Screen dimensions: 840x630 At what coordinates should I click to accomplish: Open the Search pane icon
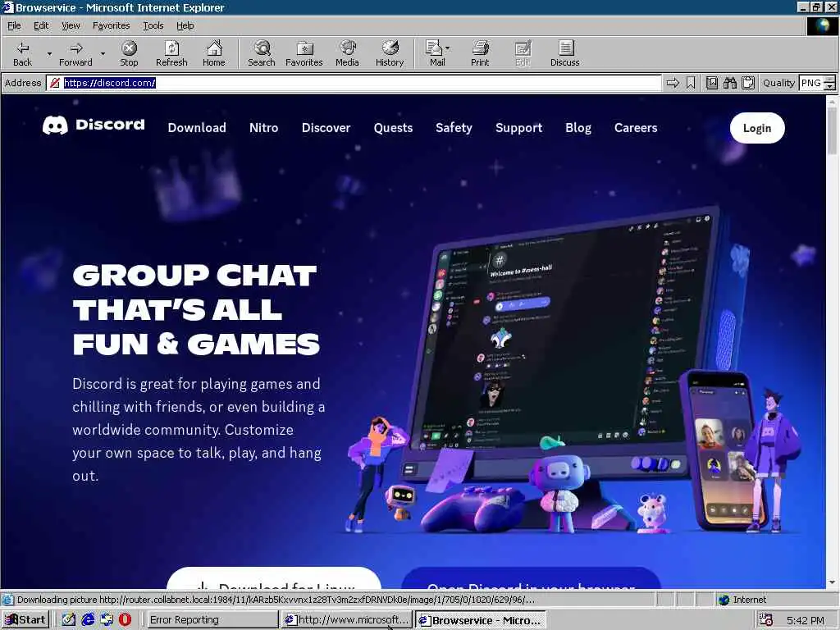(262, 48)
